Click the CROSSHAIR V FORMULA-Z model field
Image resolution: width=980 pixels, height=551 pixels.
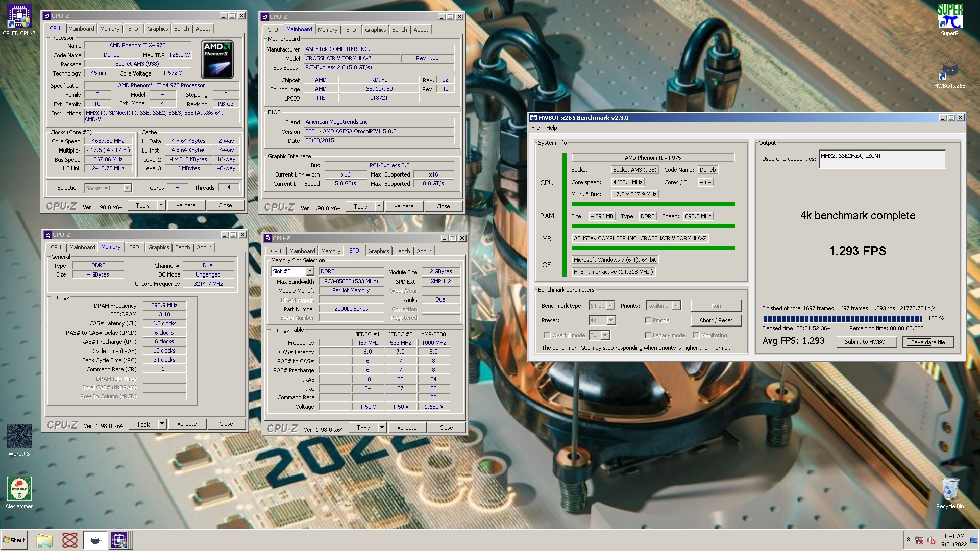tap(351, 58)
